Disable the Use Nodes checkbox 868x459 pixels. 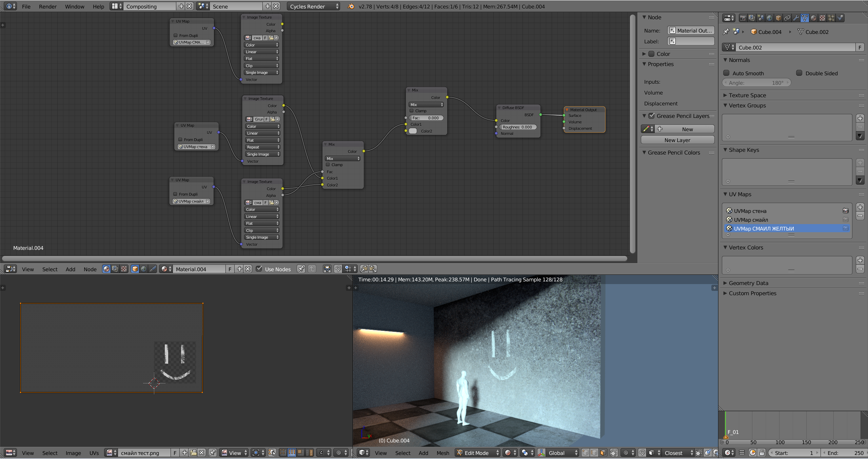coord(259,269)
